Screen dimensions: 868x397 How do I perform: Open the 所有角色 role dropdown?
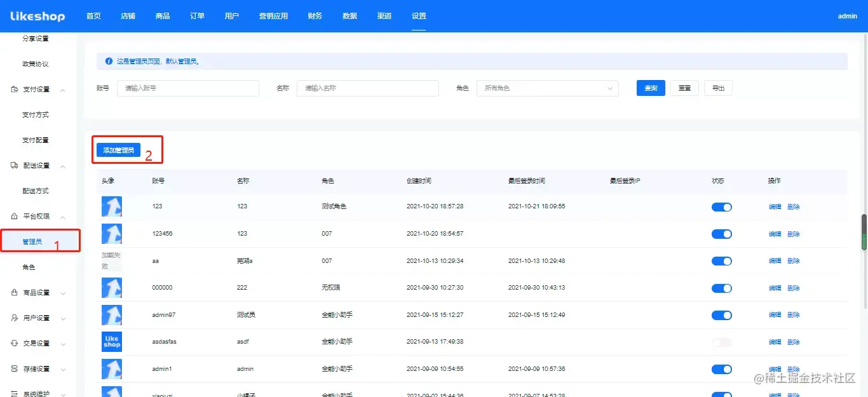548,88
